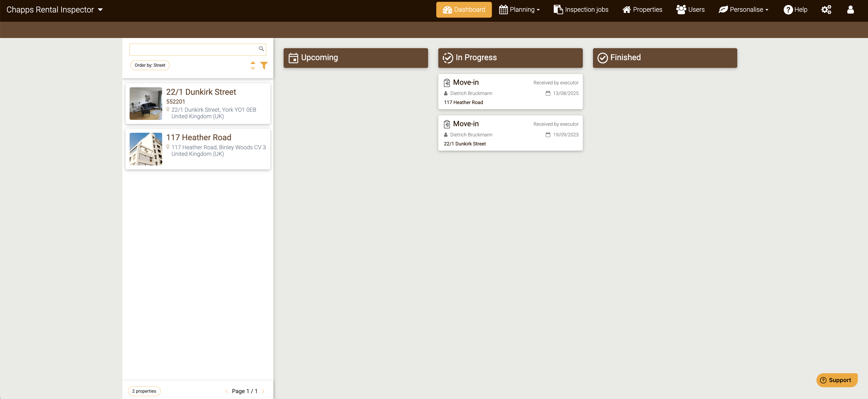Navigate to Users
This screenshot has width=868, height=399.
[x=690, y=9]
